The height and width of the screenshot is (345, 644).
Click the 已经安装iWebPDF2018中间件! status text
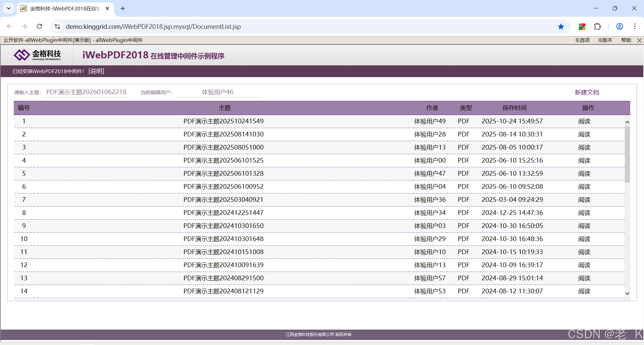[x=48, y=71]
